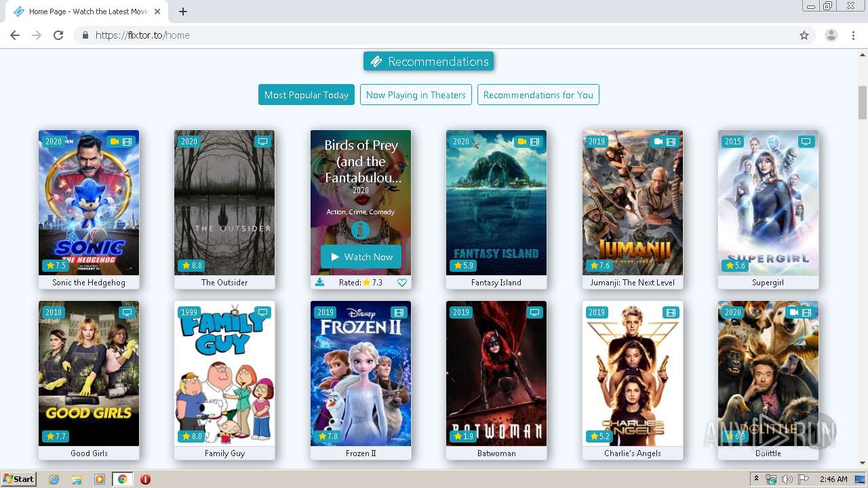
Task: Click the 1999 year badge on Family Guy
Action: [189, 312]
